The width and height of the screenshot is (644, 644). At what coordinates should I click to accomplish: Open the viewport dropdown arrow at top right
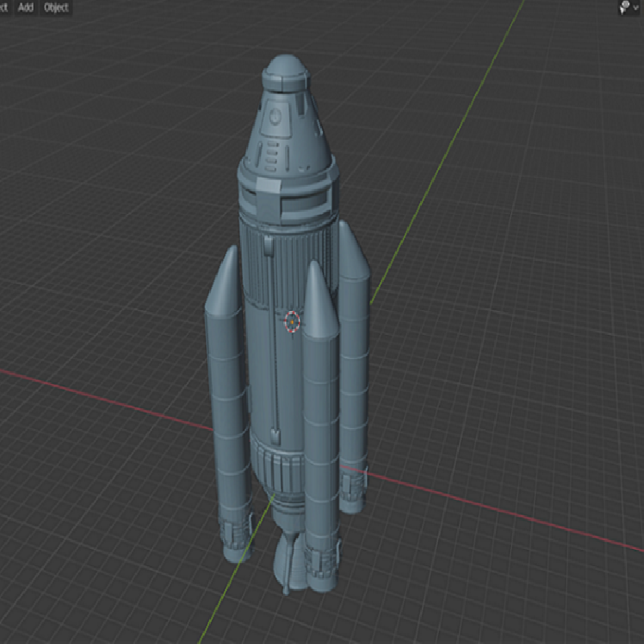click(636, 7)
